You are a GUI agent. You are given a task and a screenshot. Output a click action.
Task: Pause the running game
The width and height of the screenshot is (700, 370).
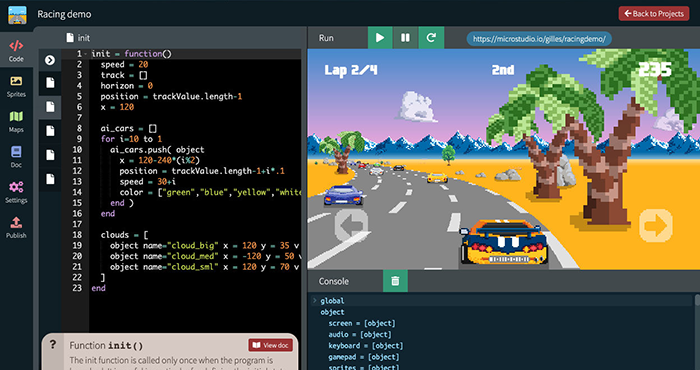click(405, 38)
